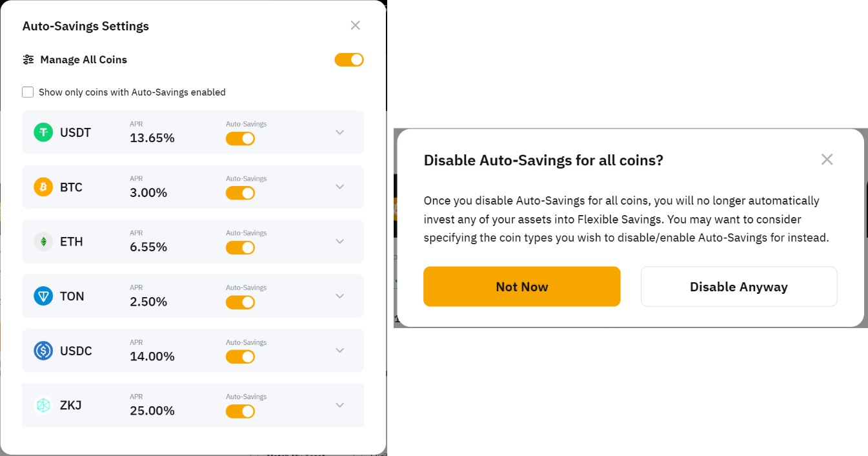Dismiss the Disable Auto-Savings dialog with X

click(827, 160)
